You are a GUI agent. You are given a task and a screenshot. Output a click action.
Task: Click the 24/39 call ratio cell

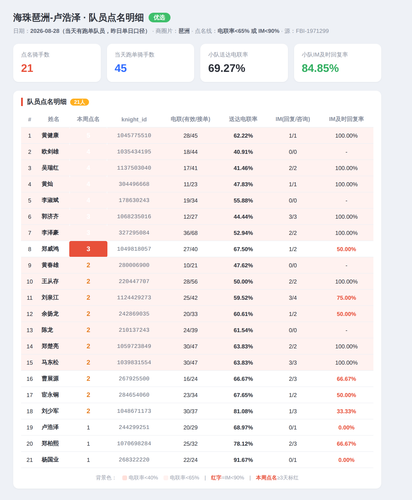(x=190, y=330)
